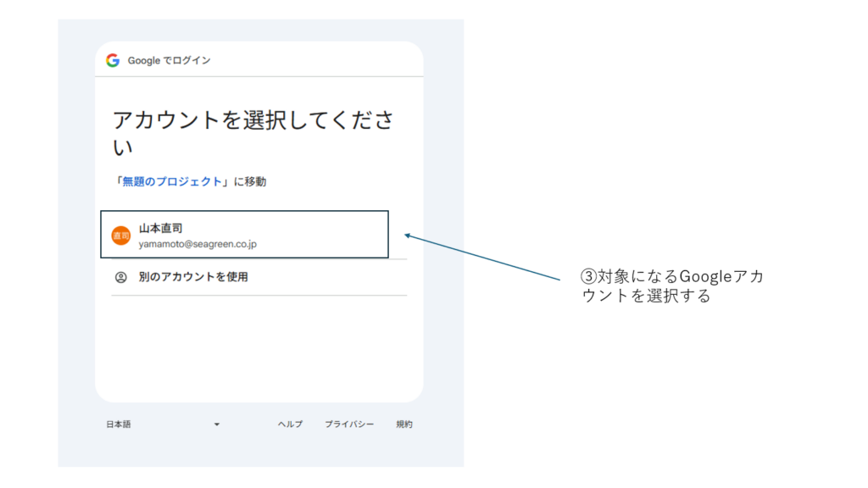The height and width of the screenshot is (488, 868).
Task: Click the language dropdown arrow
Action: click(217, 424)
